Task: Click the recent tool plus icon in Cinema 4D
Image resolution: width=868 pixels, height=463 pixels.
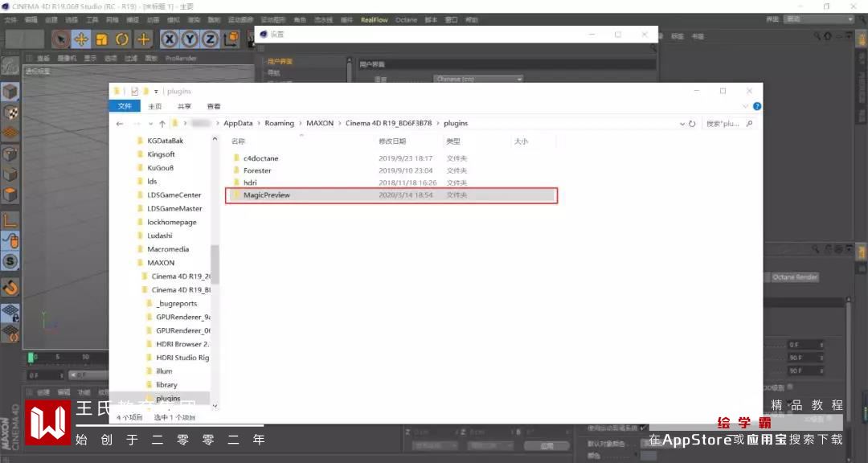Action: [143, 39]
